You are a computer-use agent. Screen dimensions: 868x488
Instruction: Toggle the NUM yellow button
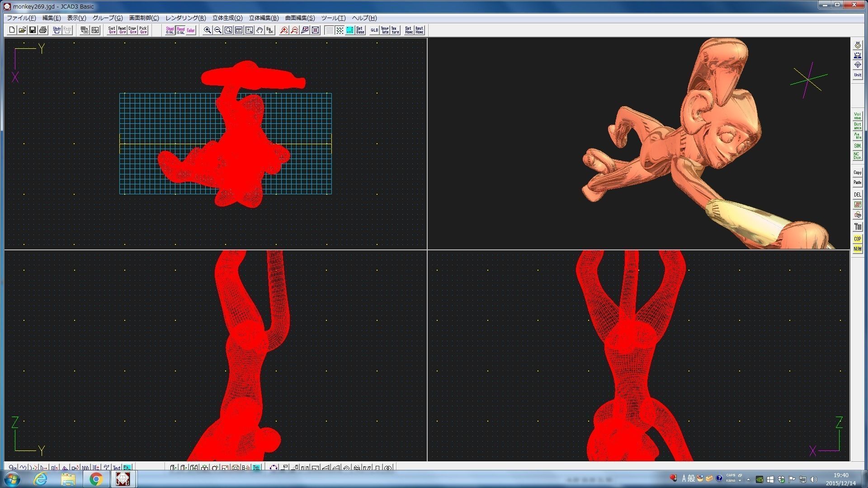pos(857,249)
